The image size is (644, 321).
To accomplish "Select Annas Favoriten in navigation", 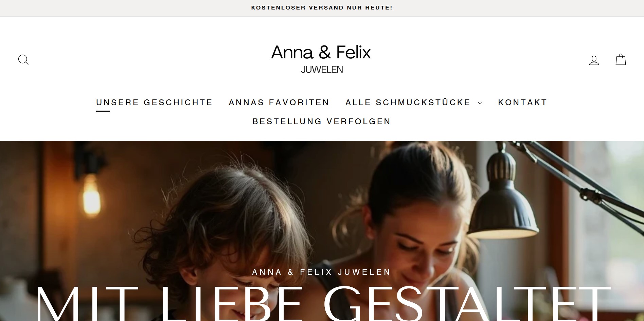I will (x=279, y=102).
